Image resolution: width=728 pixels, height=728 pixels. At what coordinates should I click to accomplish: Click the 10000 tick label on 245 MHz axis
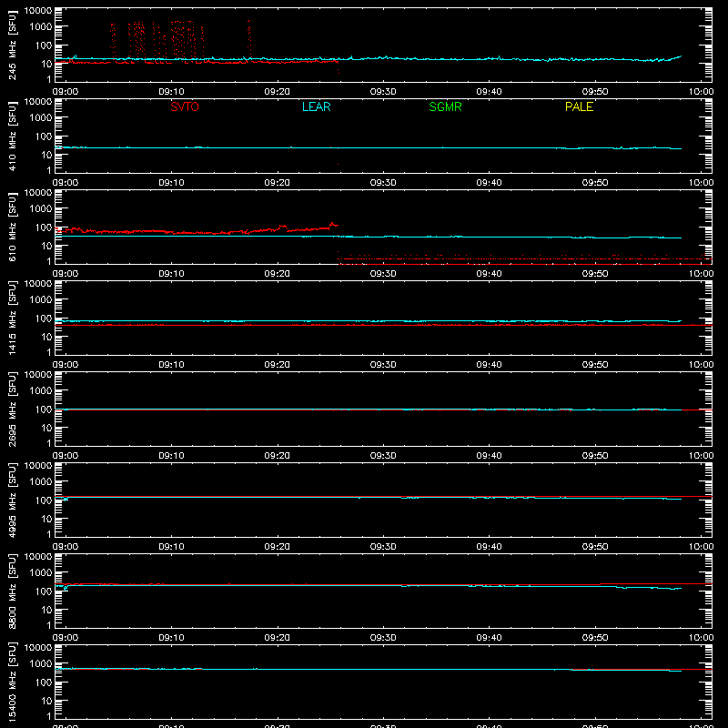click(38, 11)
